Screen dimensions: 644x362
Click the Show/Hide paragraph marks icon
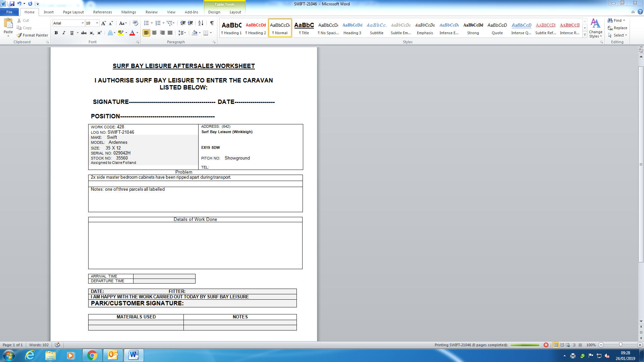click(x=212, y=23)
